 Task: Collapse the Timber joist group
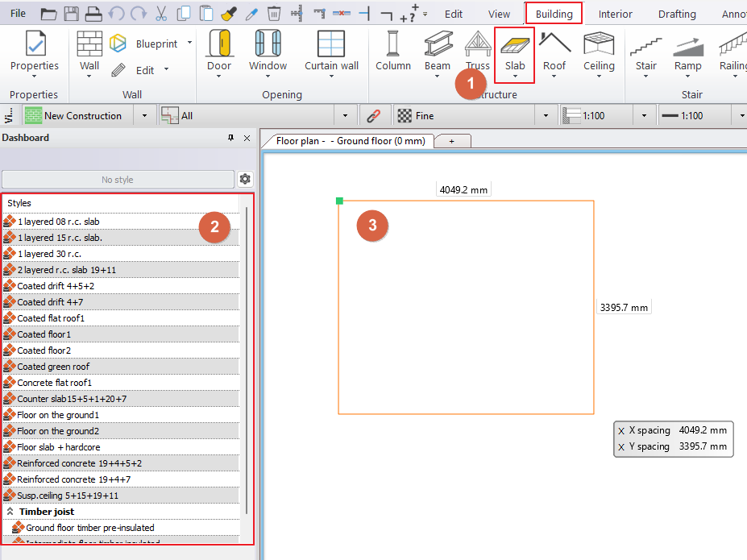point(10,512)
